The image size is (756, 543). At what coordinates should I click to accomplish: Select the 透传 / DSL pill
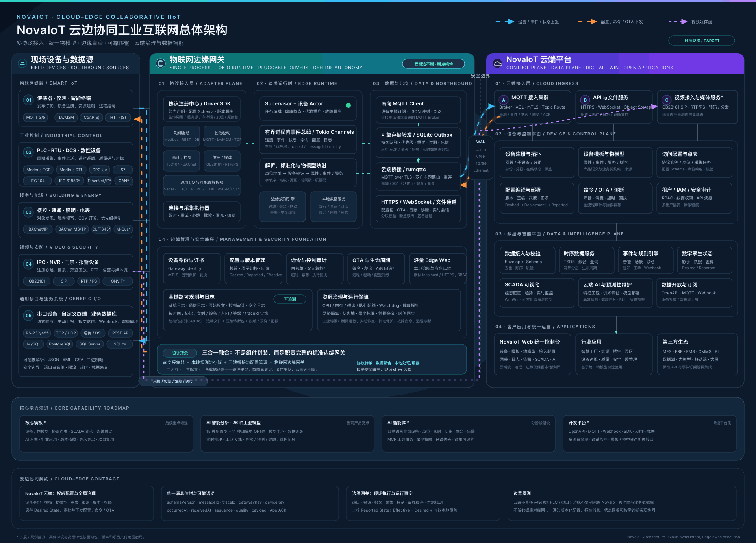click(x=93, y=333)
